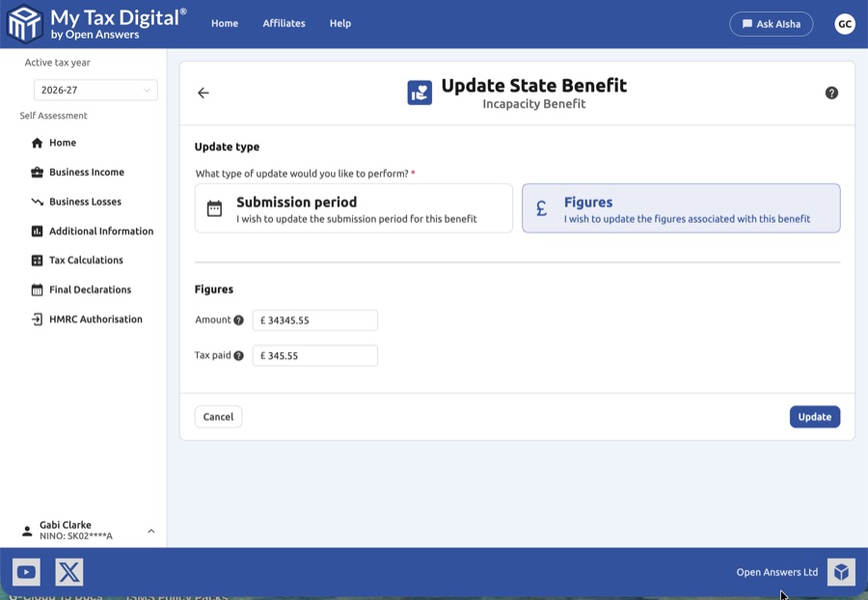Click the Tax paid help tooltip icon
The width and height of the screenshot is (868, 600).
click(x=239, y=356)
